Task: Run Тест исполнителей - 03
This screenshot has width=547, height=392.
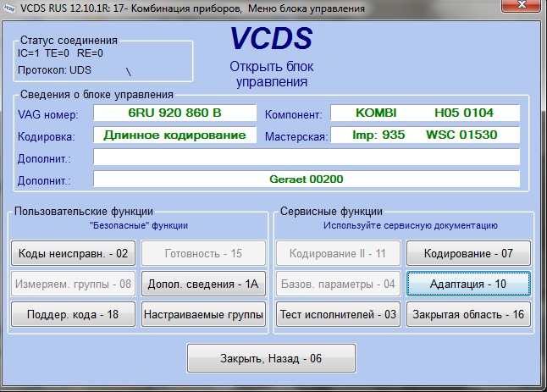Action: pyautogui.click(x=338, y=315)
